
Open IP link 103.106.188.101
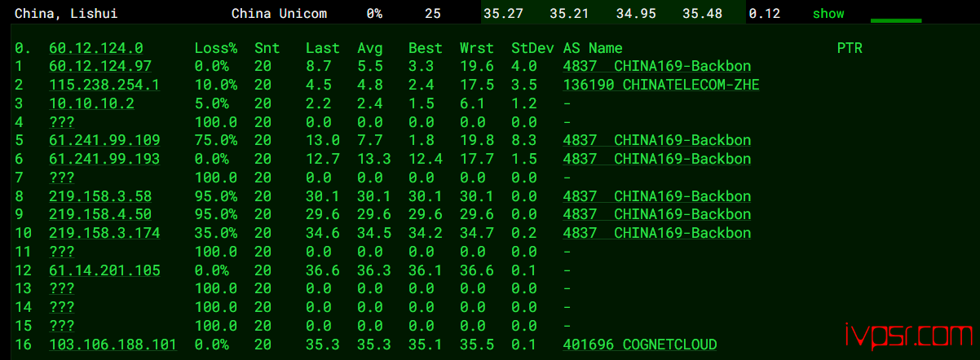(x=113, y=345)
